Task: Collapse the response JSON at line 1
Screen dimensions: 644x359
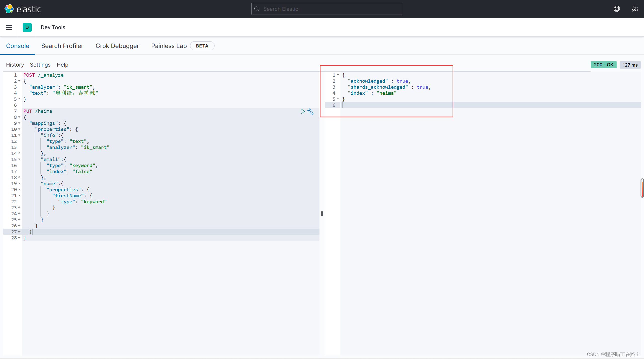Action: pos(338,75)
